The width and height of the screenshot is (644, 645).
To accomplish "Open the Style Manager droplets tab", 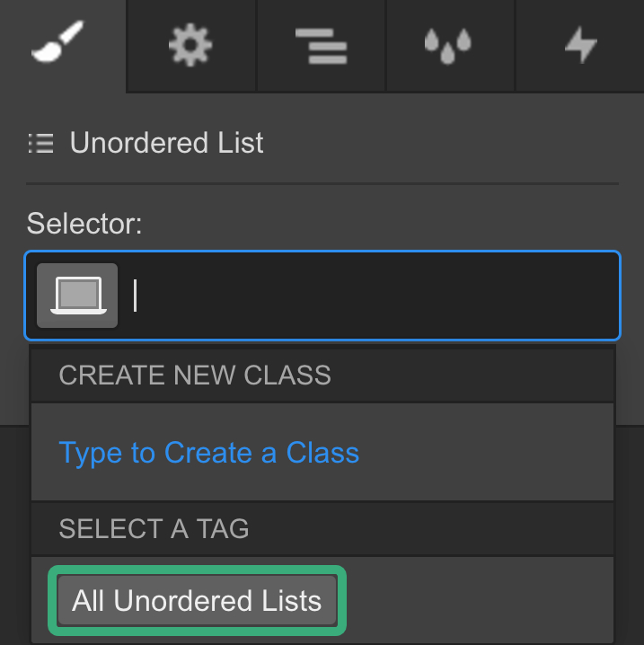I will 449,45.
